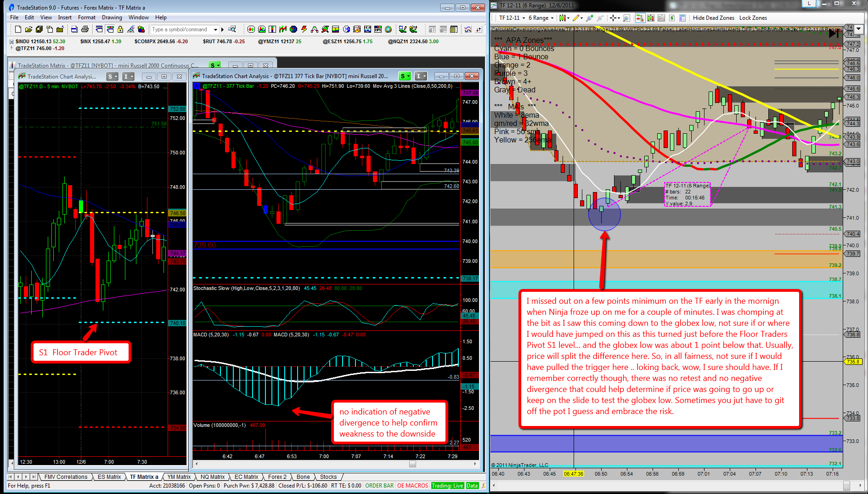Click the drawing pencil tool in NinjaTrader toolbar

pyautogui.click(x=576, y=18)
